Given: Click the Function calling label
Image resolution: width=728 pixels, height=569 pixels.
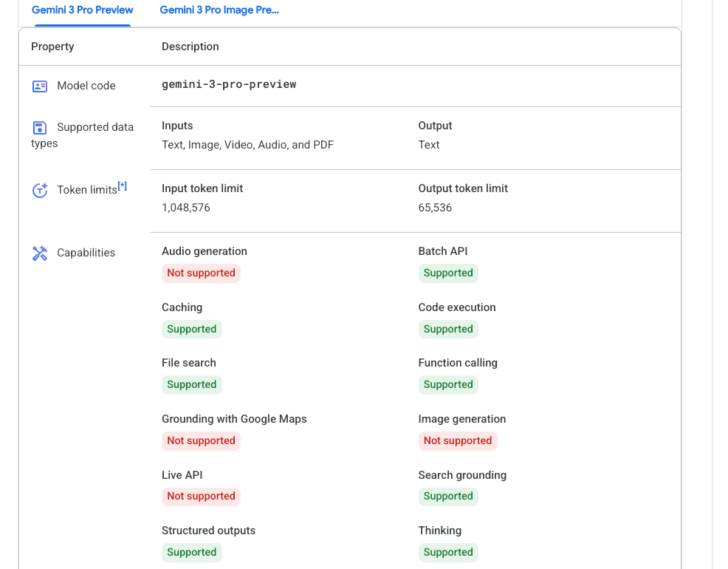Looking at the screenshot, I should (458, 363).
